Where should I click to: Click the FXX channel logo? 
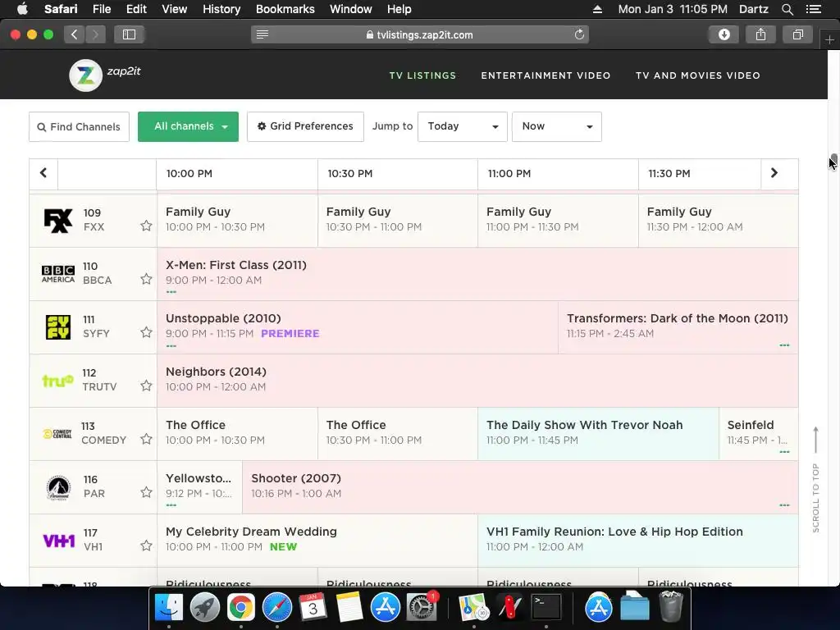[58, 220]
